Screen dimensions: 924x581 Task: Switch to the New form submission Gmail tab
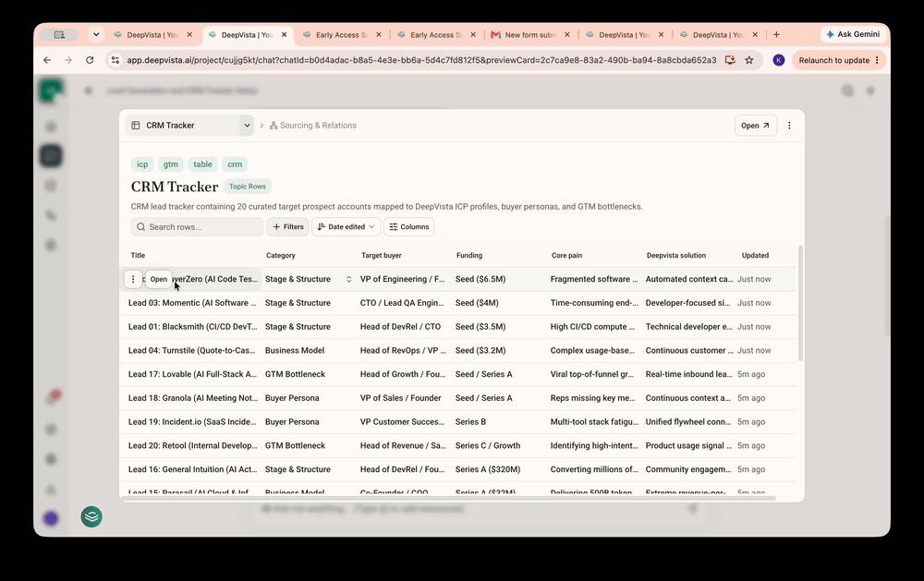[529, 35]
